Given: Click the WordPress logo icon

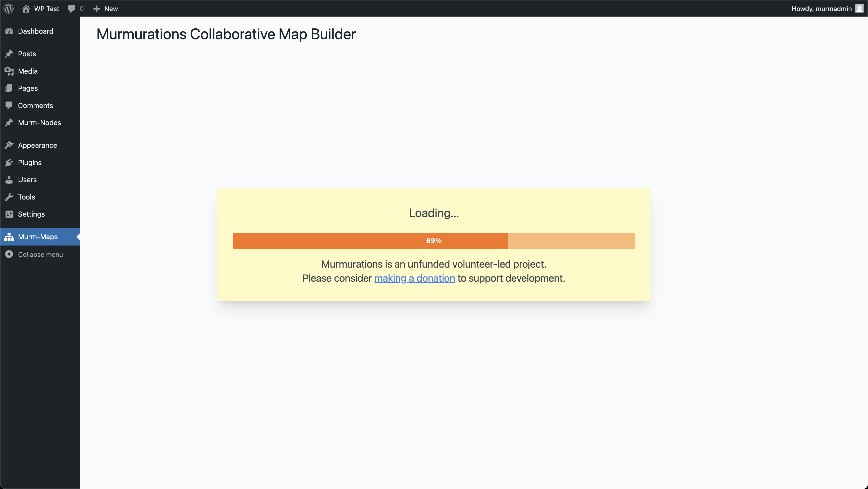Looking at the screenshot, I should (x=9, y=9).
